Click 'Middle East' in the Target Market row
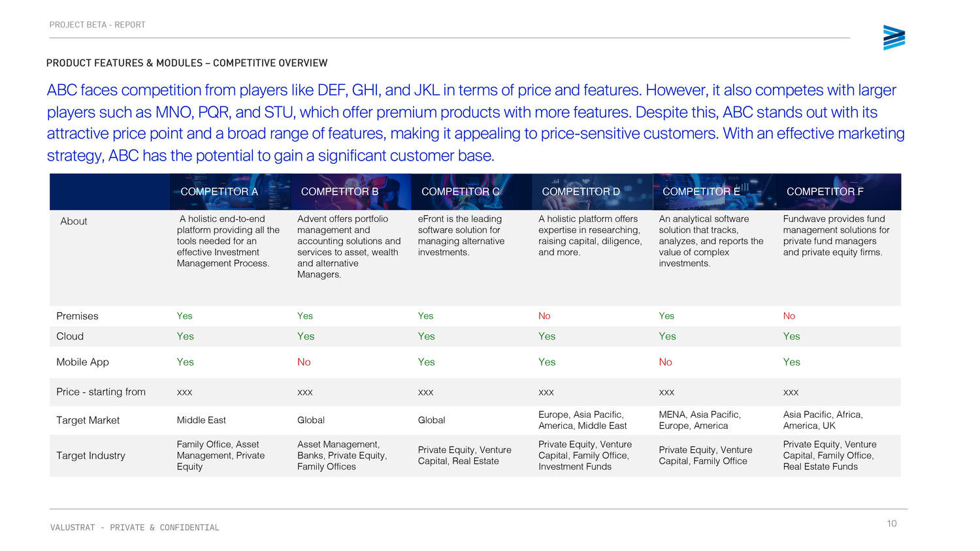 pyautogui.click(x=201, y=420)
